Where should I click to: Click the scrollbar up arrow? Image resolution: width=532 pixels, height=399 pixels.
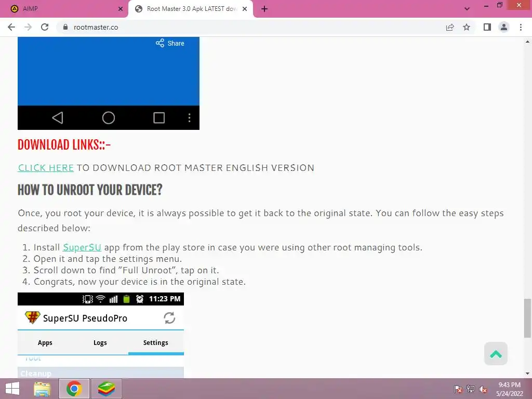point(528,42)
